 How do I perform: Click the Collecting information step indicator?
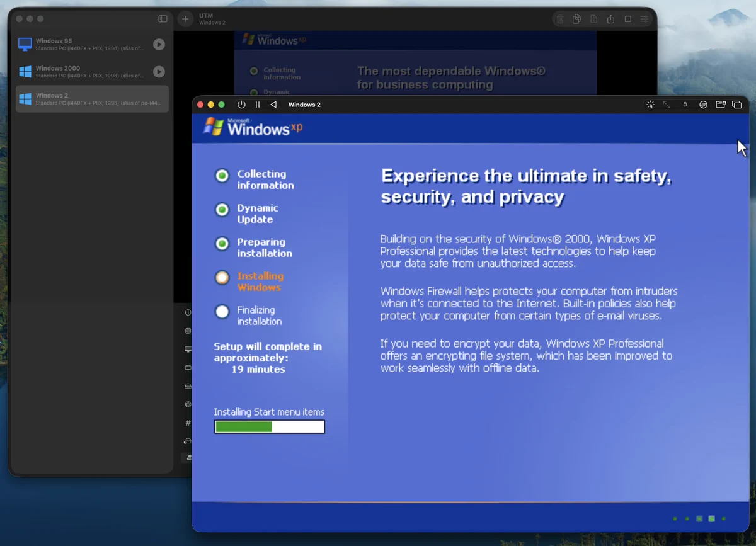click(222, 176)
